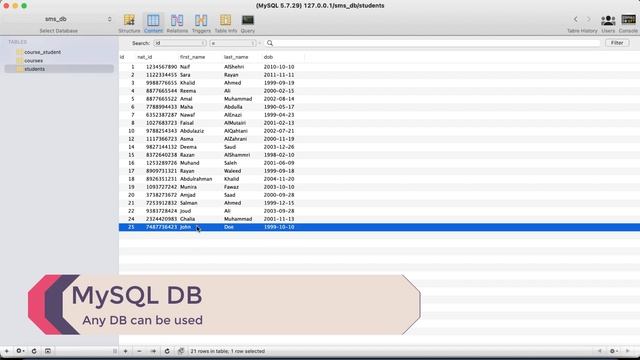The width and height of the screenshot is (640, 360).
Task: Click the rows count status text
Action: 228,351
